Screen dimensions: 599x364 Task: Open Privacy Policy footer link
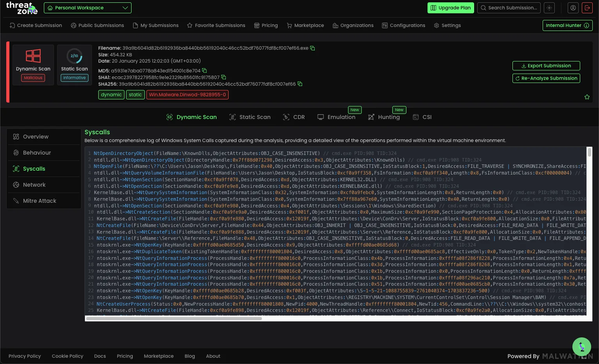pos(25,356)
